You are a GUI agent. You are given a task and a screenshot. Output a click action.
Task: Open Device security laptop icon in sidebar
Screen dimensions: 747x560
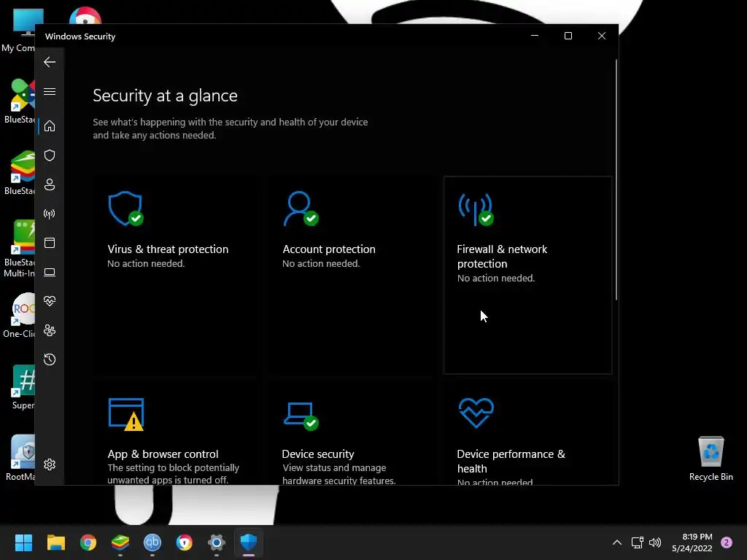point(50,272)
